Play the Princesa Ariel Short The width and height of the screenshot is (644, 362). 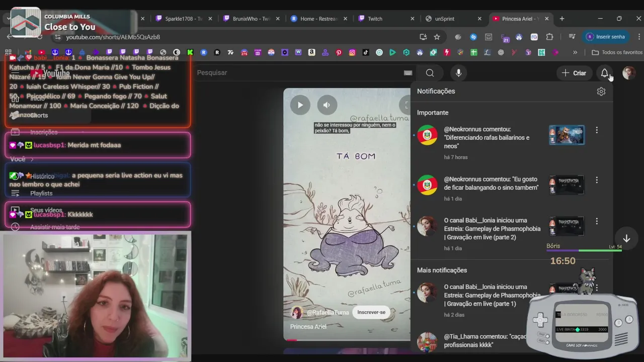[x=300, y=105]
